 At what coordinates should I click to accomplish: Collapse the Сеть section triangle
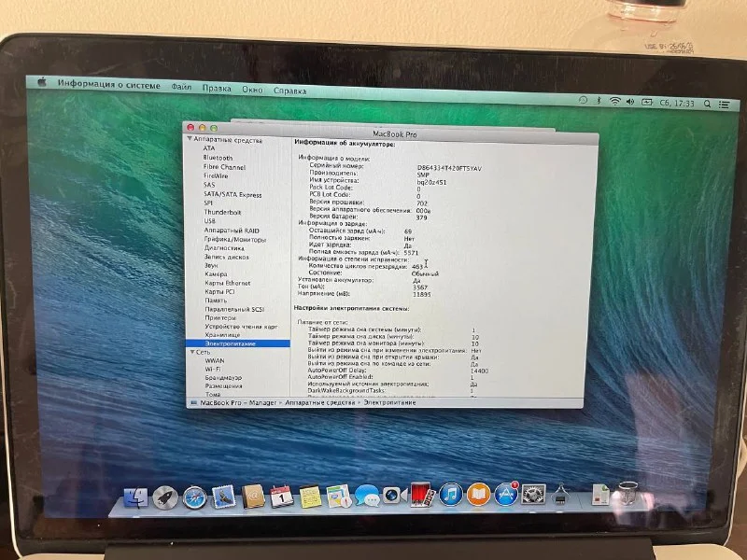pyautogui.click(x=191, y=352)
